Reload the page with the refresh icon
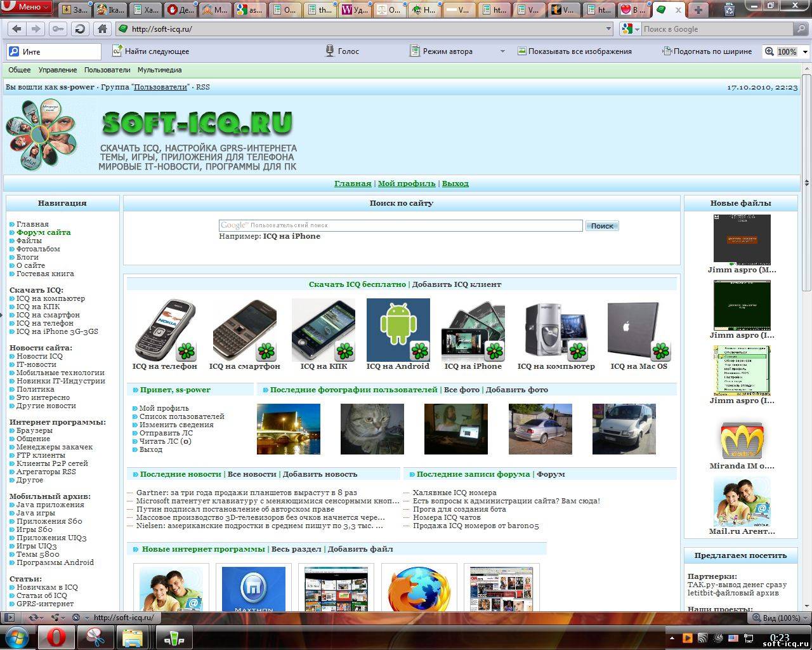 (80, 29)
